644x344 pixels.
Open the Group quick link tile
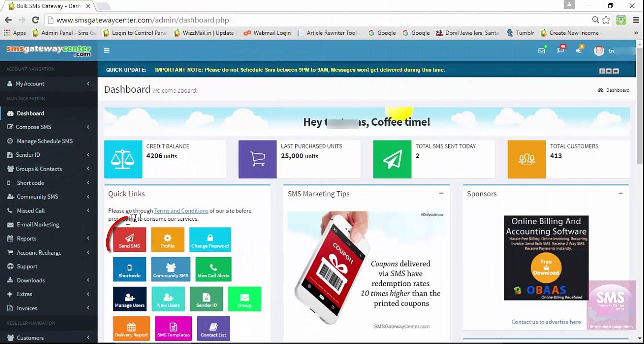[244, 299]
